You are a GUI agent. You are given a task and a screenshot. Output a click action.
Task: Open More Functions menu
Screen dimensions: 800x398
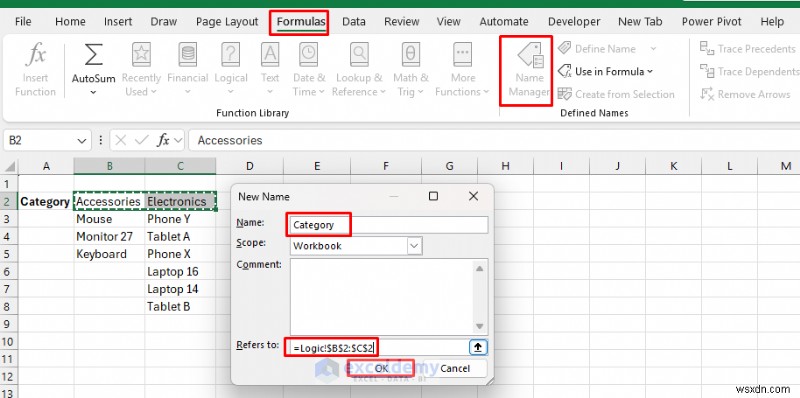[x=462, y=69]
